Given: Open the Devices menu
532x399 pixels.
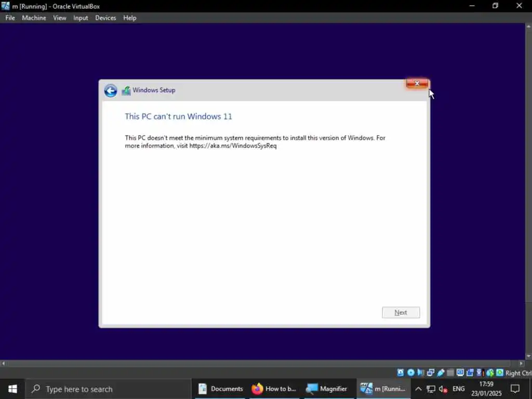Looking at the screenshot, I should click(105, 18).
